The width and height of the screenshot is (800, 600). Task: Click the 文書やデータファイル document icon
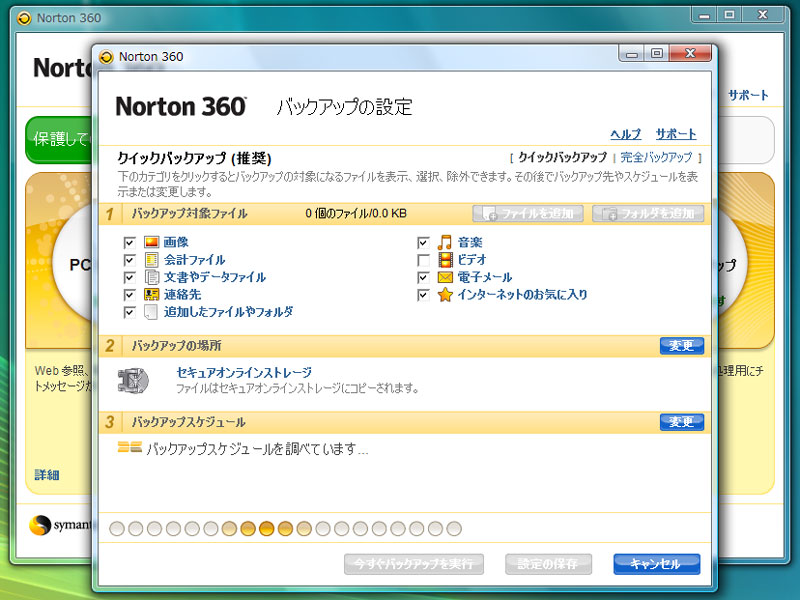tap(152, 277)
